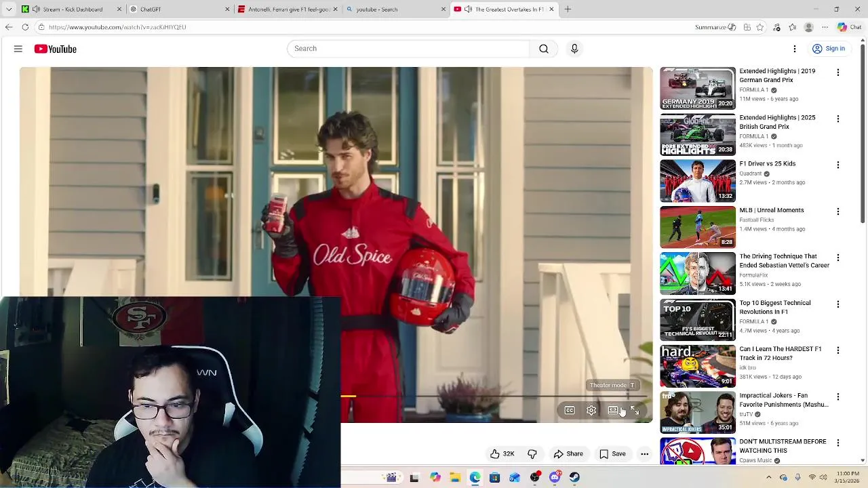The image size is (868, 488).
Task: Open YouTube settings three-dot menu near Sign in
Action: click(795, 49)
